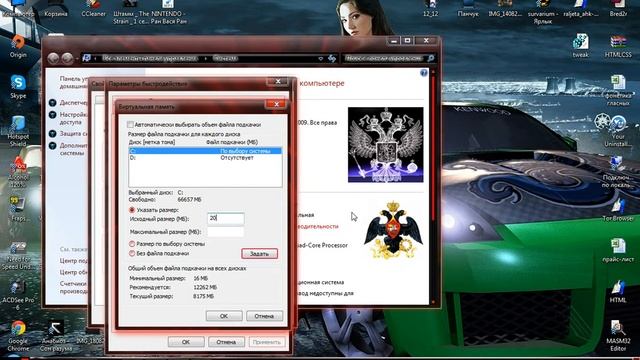Select drive C: in the paging file list
The height and width of the screenshot is (360, 640).
tap(205, 151)
